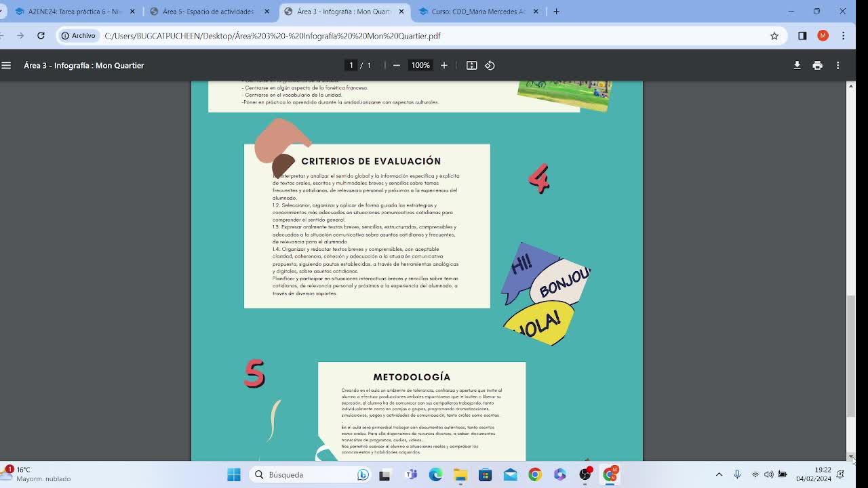Open the Chrome profile avatar menu
This screenshot has height=488, width=868.
point(823,36)
